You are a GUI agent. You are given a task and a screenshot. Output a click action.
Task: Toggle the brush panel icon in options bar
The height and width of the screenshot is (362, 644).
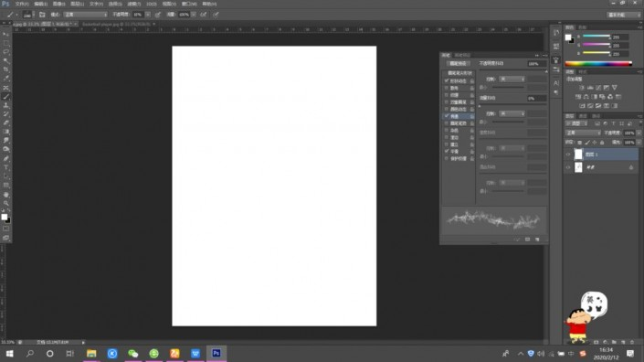pyautogui.click(x=42, y=15)
